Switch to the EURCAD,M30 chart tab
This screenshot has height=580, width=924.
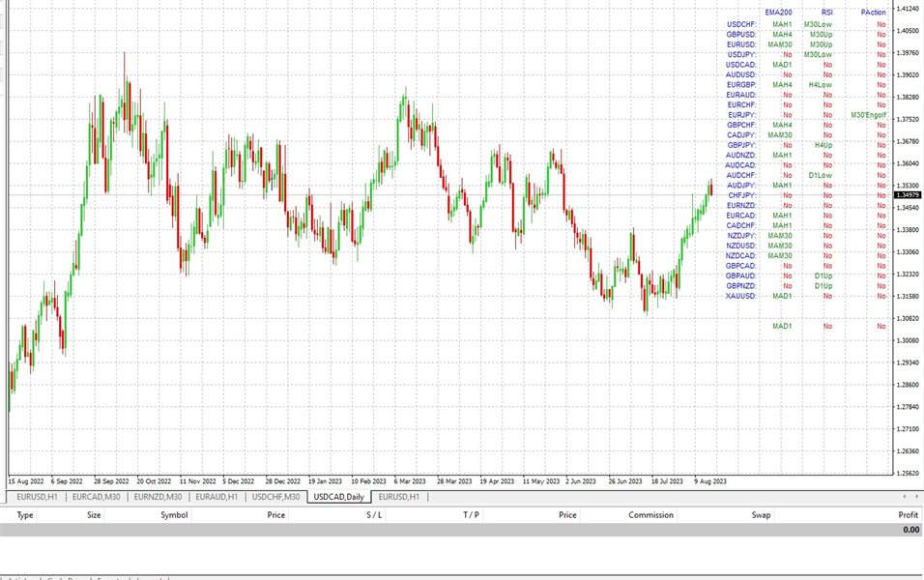[98, 496]
